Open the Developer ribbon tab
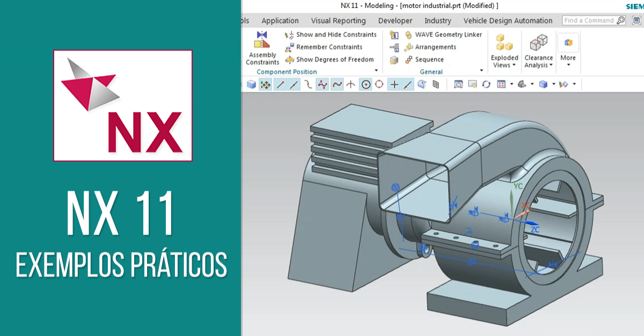Image resolution: width=644 pixels, height=336 pixels. [x=395, y=20]
